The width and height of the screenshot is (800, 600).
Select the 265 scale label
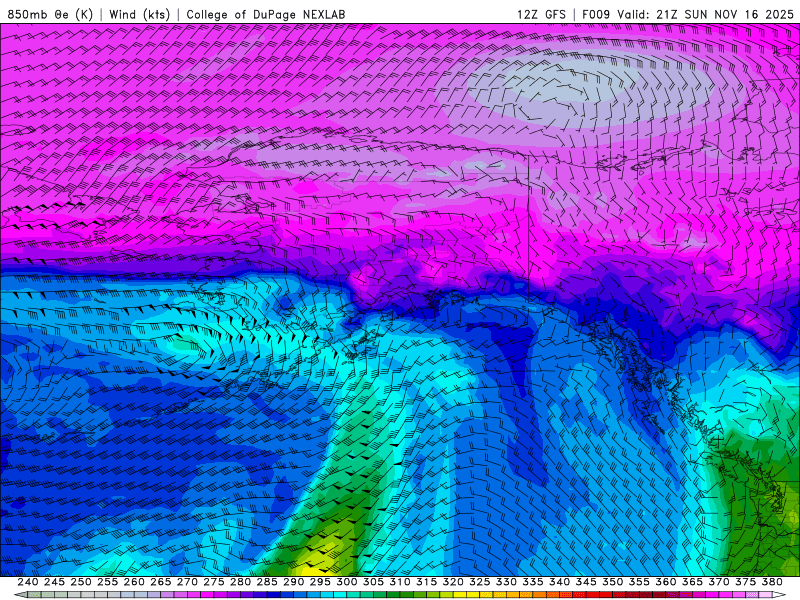[160, 582]
